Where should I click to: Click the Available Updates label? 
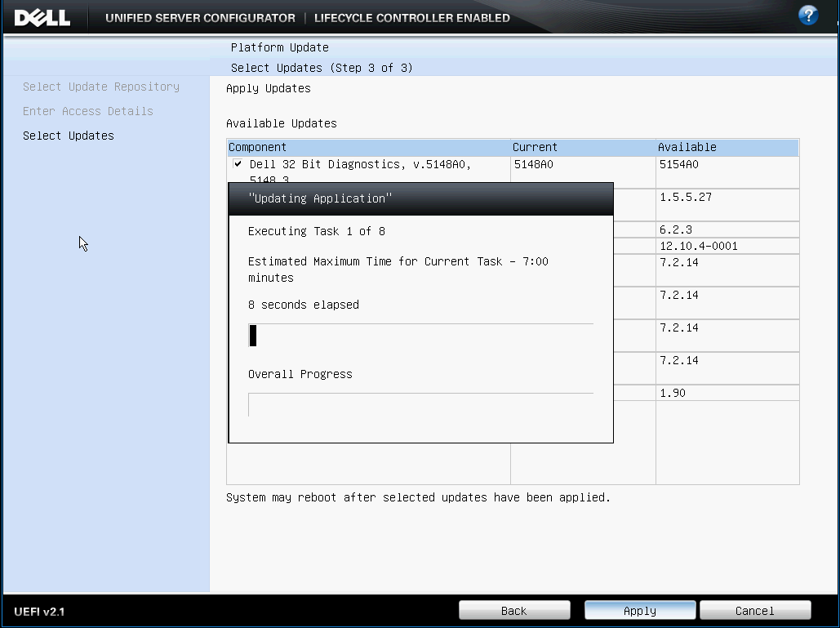[x=282, y=124]
